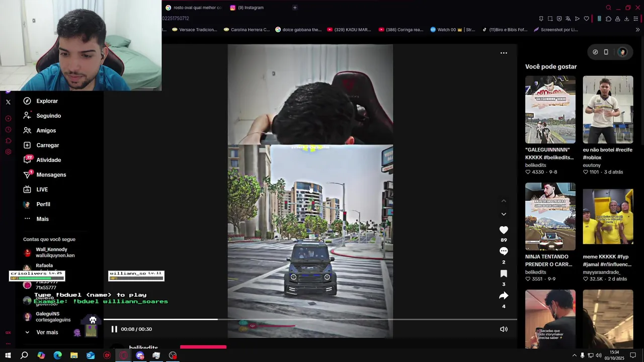Open a new browser tab with plus
This screenshot has width=644, height=362.
[x=295, y=8]
